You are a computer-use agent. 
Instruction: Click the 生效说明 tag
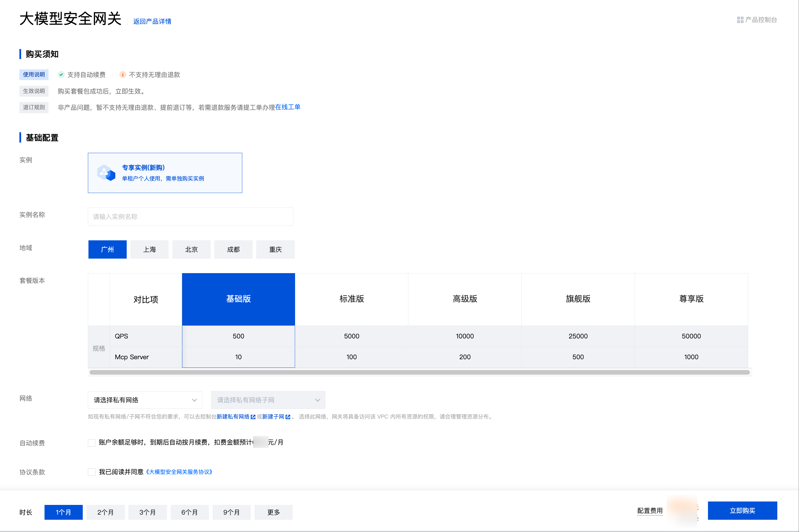34,91
